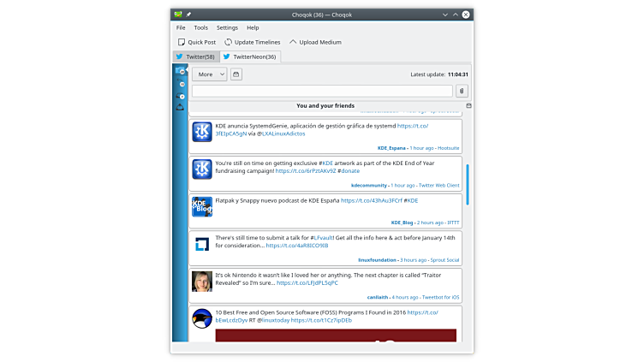Screen dimensions: 644x362
Task: Click the icon button next to More
Action: (236, 74)
